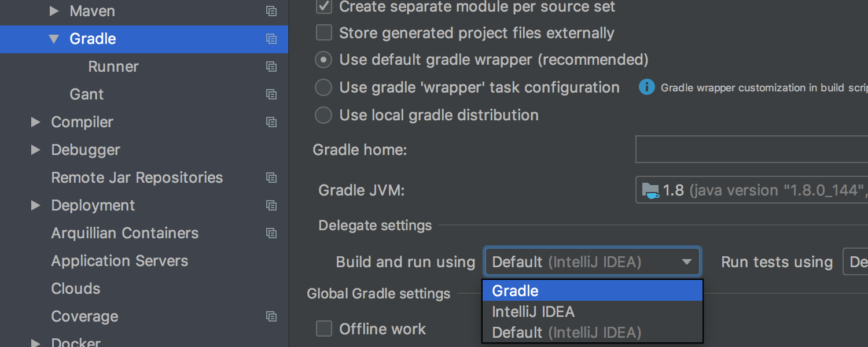Select Use local gradle distribution option
Screen dimensions: 868x347
pyautogui.click(x=323, y=115)
